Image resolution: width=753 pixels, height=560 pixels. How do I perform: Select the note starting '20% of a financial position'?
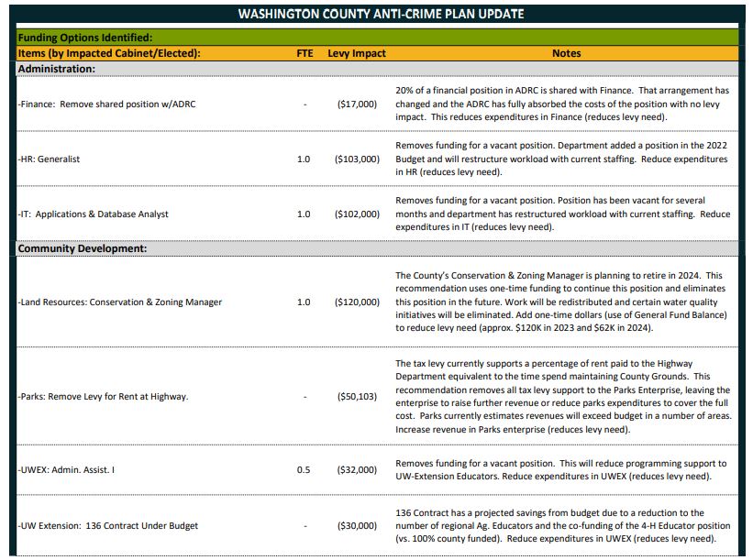(562, 104)
